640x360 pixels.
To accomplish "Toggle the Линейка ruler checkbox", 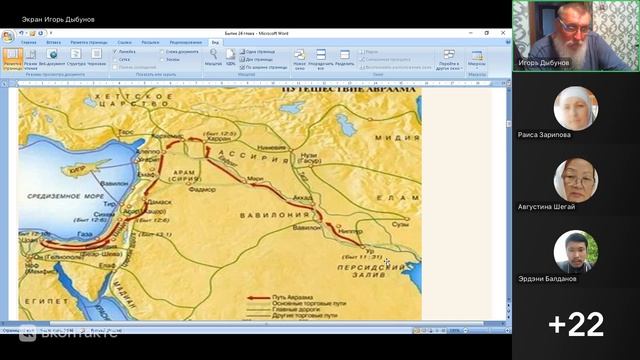I will 124,52.
